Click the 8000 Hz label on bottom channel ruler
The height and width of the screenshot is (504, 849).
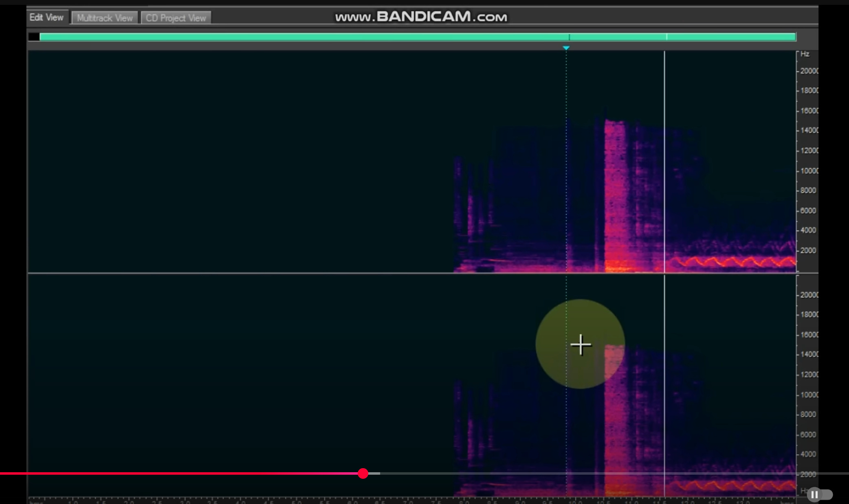click(x=808, y=414)
